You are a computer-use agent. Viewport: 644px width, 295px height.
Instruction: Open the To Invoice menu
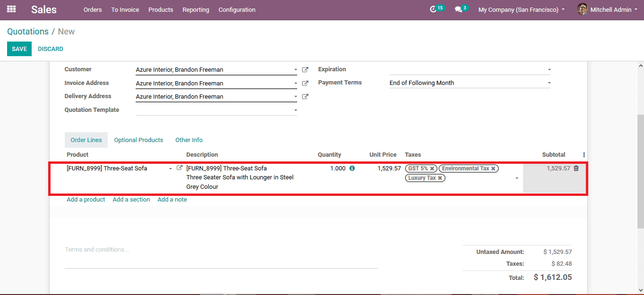click(125, 9)
